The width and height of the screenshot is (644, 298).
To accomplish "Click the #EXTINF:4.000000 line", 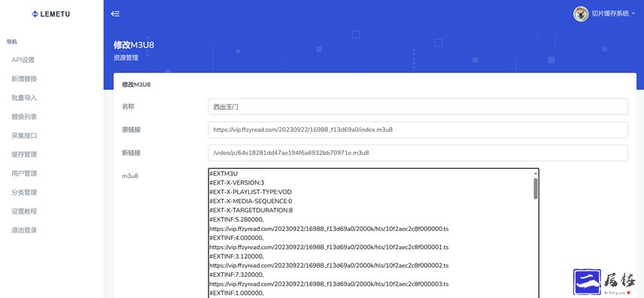I will (236, 238).
